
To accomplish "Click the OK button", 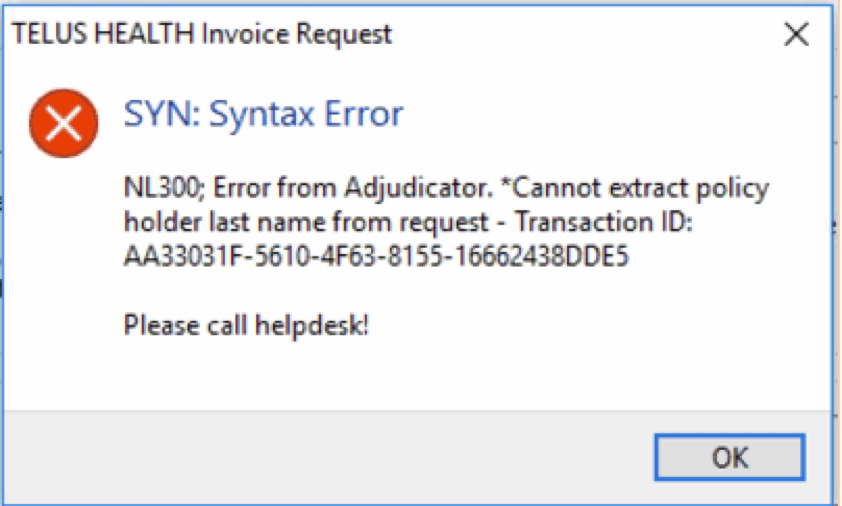I will pyautogui.click(x=729, y=457).
